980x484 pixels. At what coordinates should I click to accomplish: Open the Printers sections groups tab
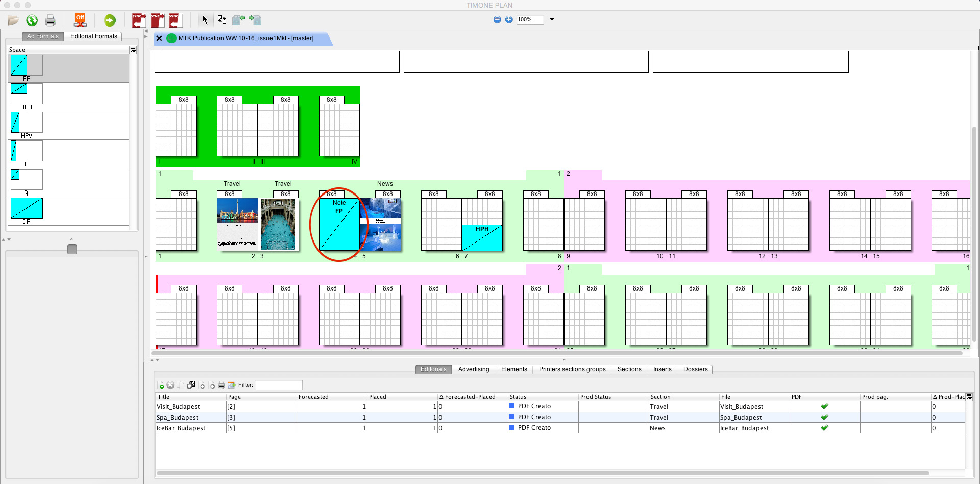[572, 369]
